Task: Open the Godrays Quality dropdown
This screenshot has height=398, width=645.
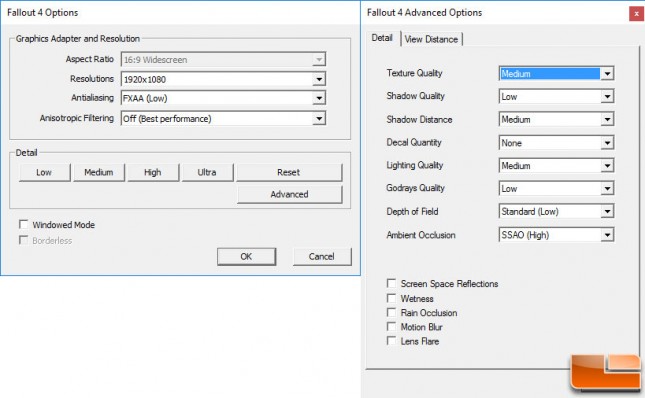Action: coord(557,189)
